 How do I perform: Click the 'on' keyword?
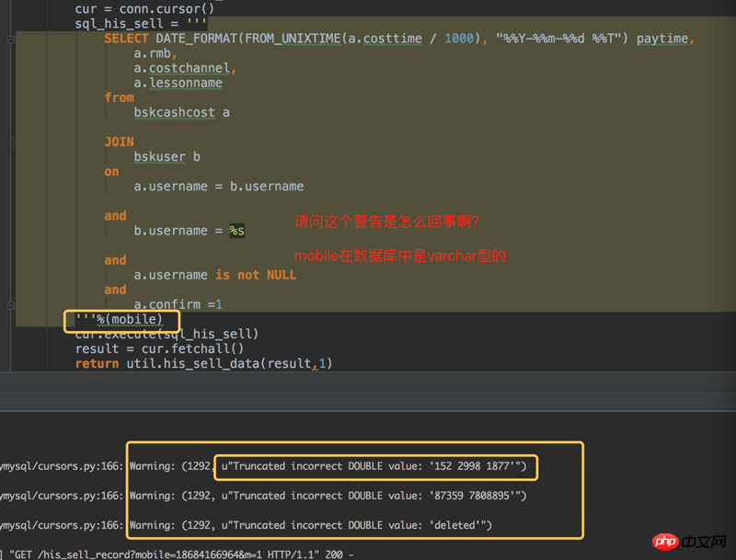pos(111,172)
